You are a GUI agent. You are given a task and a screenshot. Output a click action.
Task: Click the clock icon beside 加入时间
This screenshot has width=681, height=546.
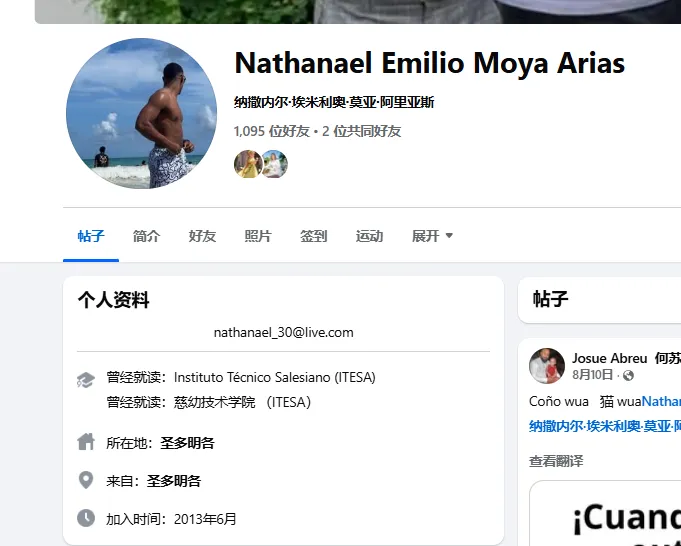point(86,518)
